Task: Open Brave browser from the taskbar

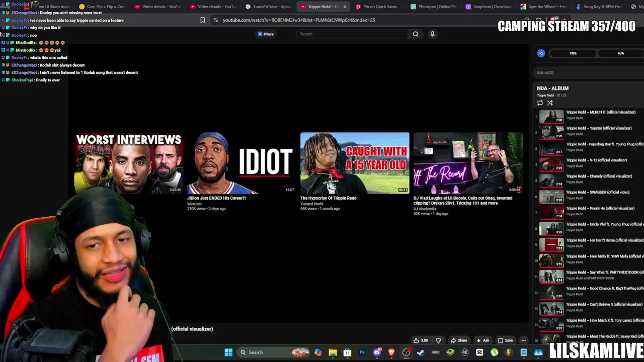Action: 391,352
